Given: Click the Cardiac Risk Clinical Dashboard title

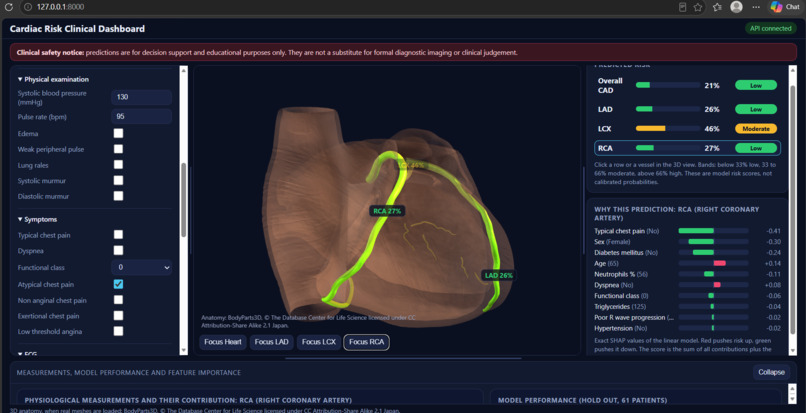Looking at the screenshot, I should coord(77,29).
